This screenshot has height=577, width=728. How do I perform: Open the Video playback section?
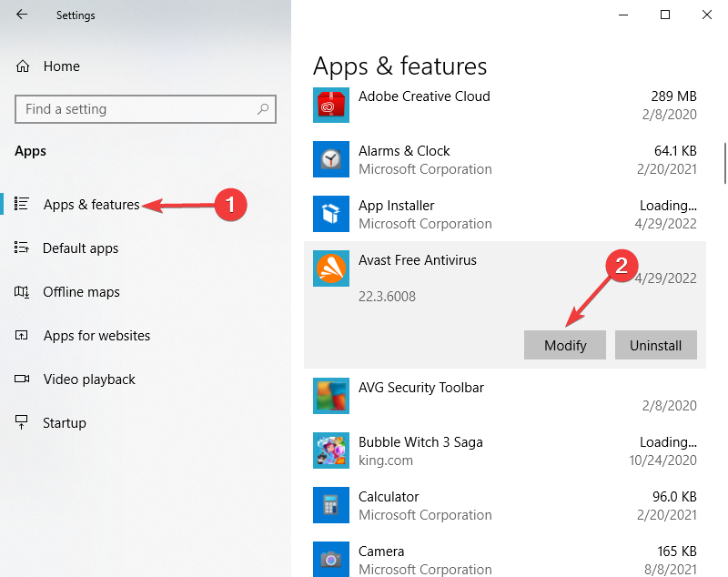89,380
